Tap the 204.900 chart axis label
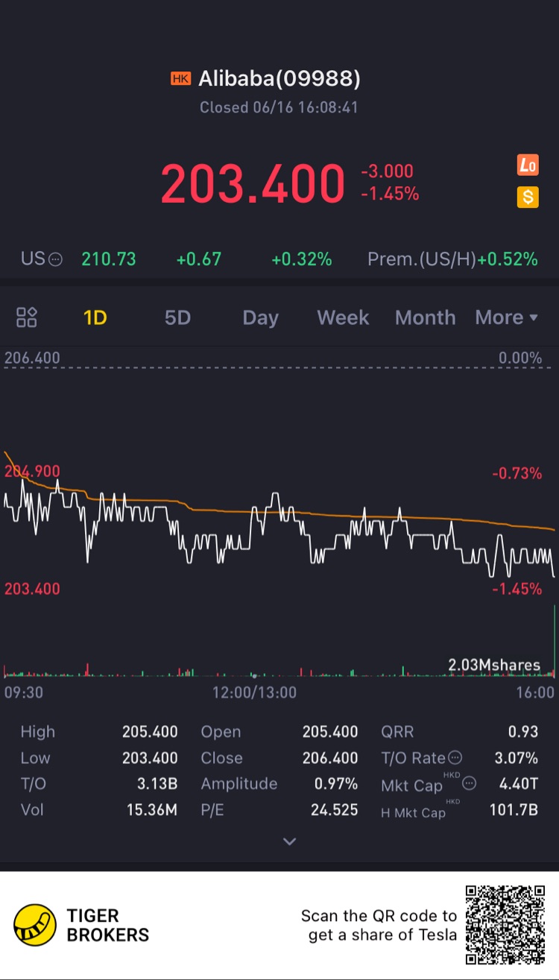This screenshot has width=559, height=980. 32,471
